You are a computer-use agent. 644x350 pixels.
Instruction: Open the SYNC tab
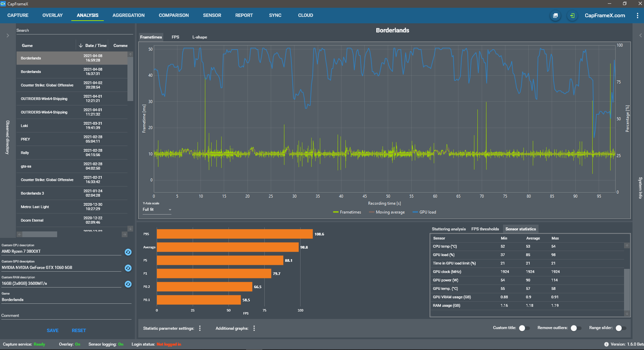pyautogui.click(x=275, y=16)
